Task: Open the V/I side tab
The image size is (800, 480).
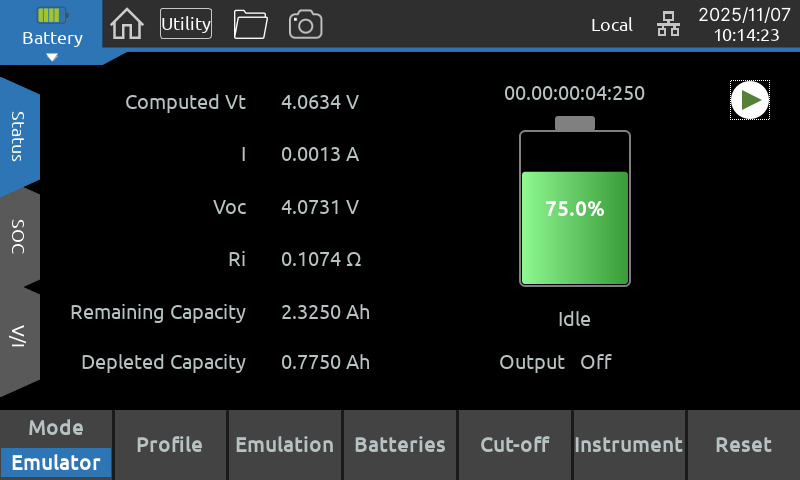Action: [x=18, y=336]
